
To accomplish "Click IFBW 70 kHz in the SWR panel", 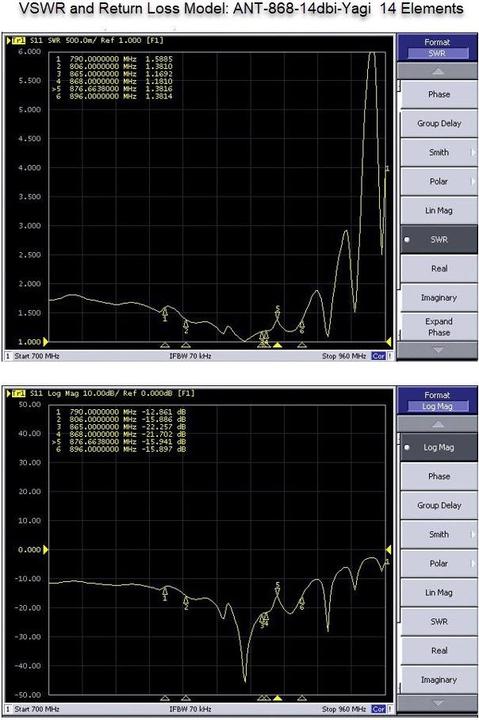I will click(x=190, y=356).
